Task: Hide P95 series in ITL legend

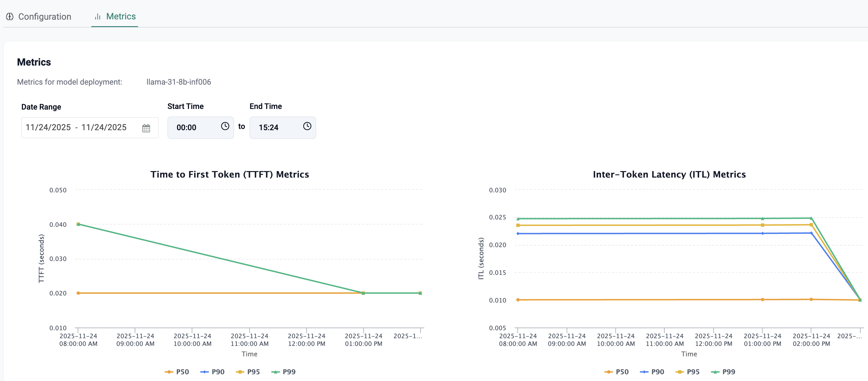Action: tap(688, 371)
